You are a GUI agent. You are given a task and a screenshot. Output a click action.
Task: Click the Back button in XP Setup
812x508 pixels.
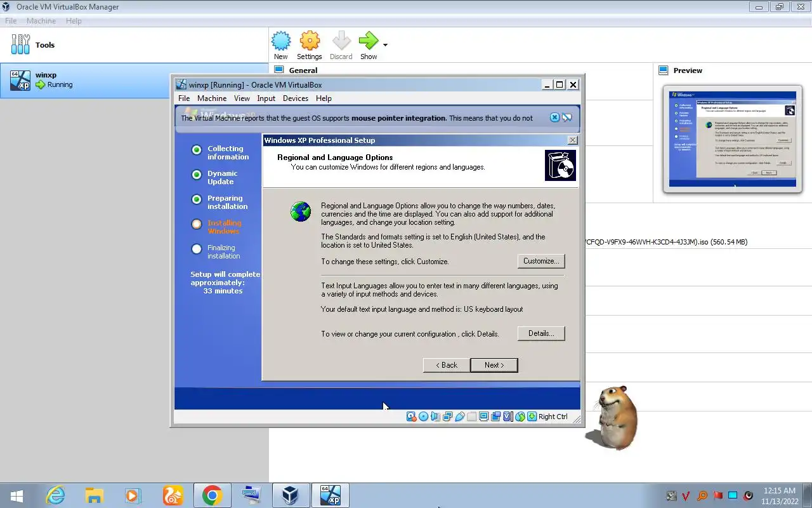[x=447, y=365]
